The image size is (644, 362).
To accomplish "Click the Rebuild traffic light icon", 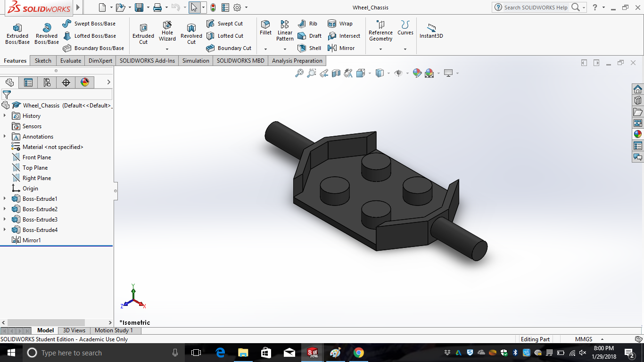I will point(213,8).
